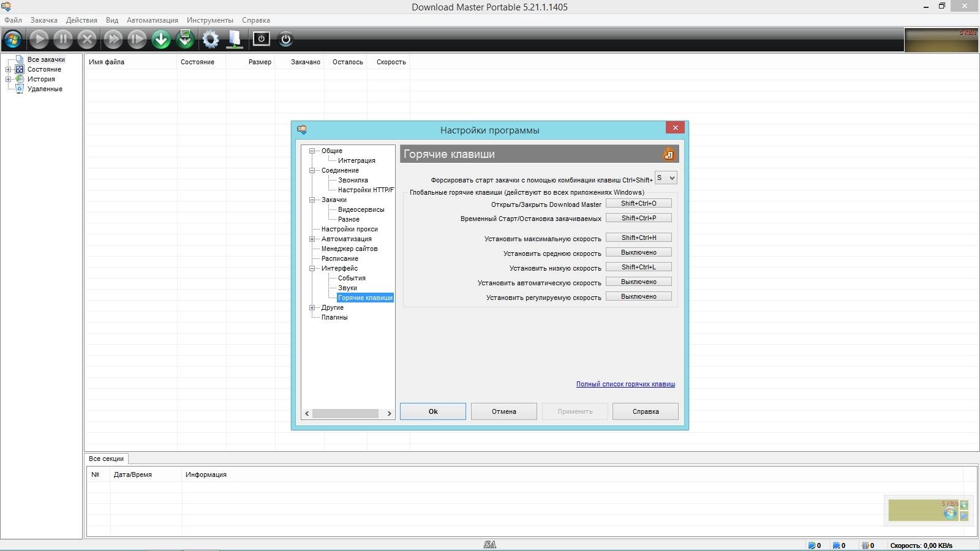Confirm settings with the Ok button
Screen dimensions: 980x551
tap(433, 411)
